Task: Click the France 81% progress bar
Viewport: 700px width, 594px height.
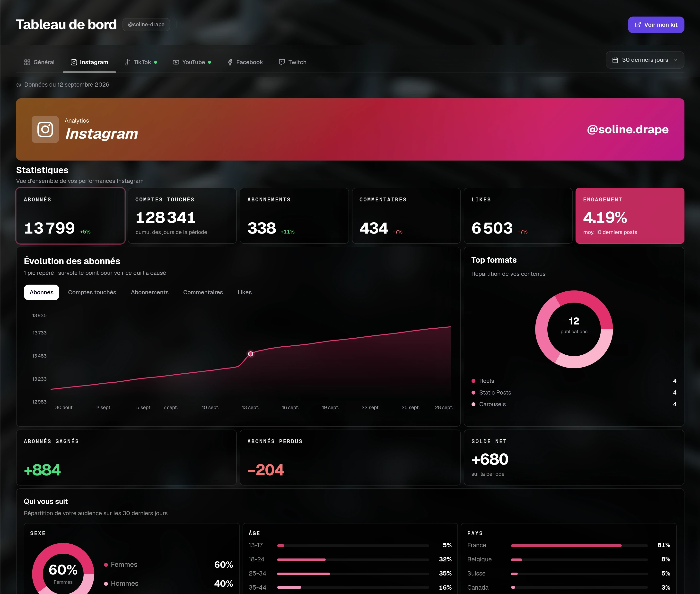Action: [579, 546]
